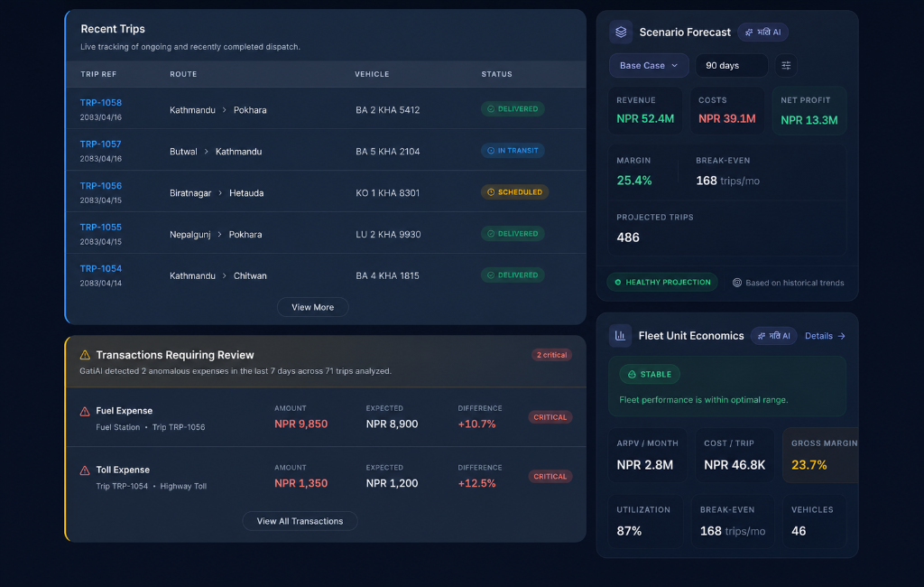Click the arrow next to Details link
Screen dimensions: 924x587
coord(842,336)
